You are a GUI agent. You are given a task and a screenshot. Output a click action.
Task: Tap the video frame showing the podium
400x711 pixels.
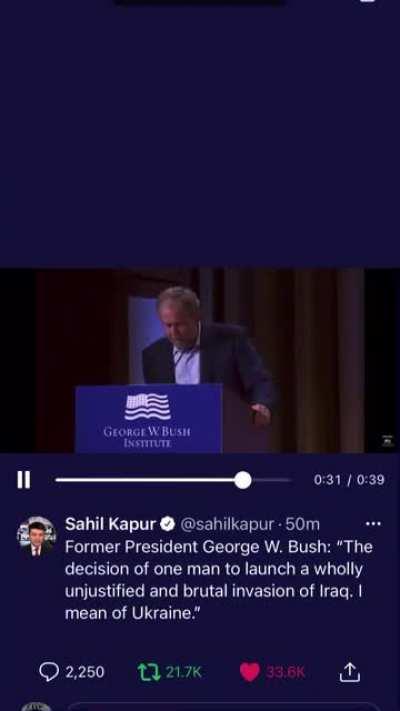click(x=200, y=360)
